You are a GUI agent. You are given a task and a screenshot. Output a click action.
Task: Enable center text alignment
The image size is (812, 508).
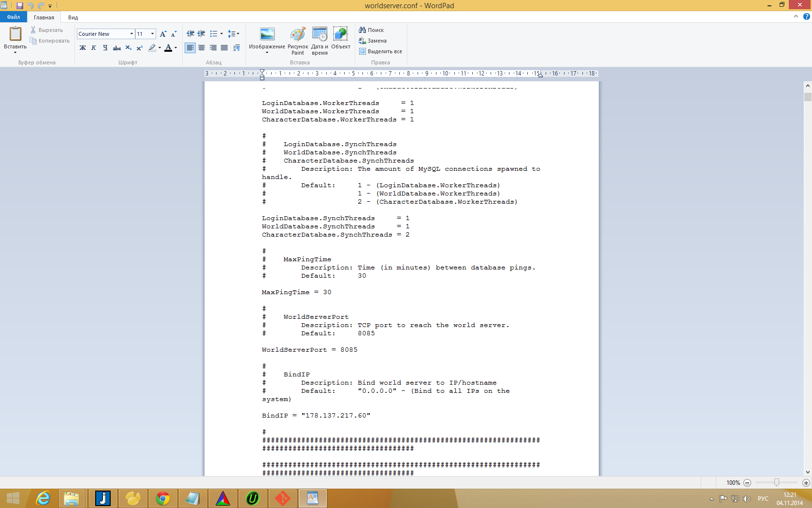(x=202, y=48)
